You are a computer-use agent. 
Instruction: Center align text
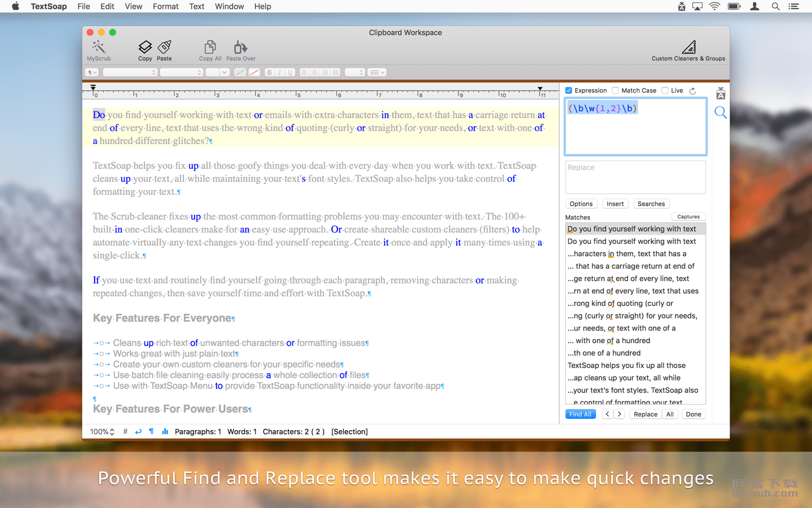[315, 72]
